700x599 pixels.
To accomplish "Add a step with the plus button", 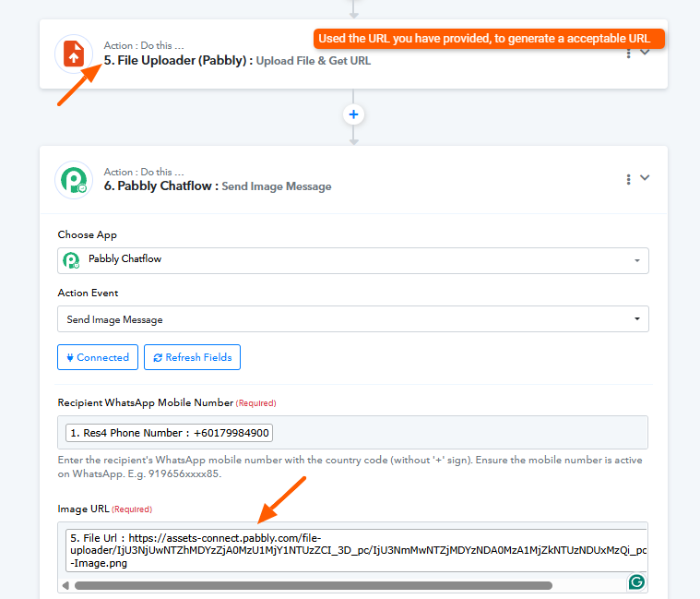I will tap(353, 114).
